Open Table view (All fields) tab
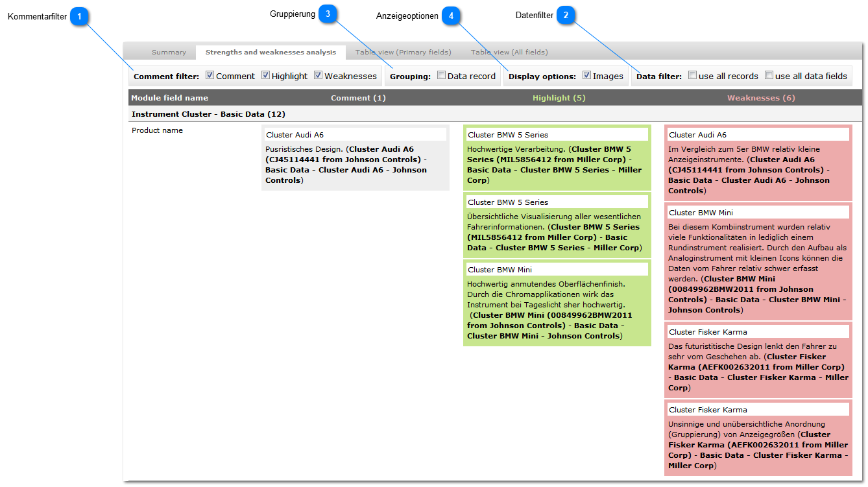Viewport: 868px width, 487px height. coord(509,53)
